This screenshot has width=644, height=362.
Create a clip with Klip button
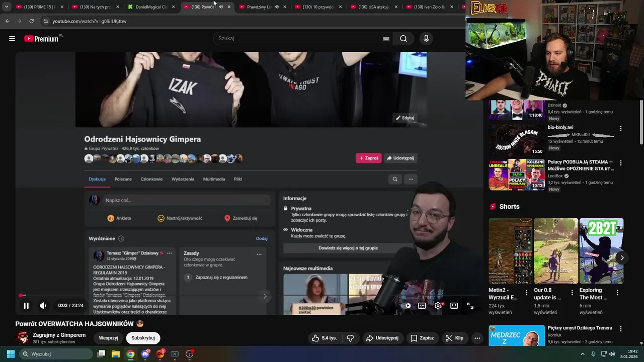454,338
